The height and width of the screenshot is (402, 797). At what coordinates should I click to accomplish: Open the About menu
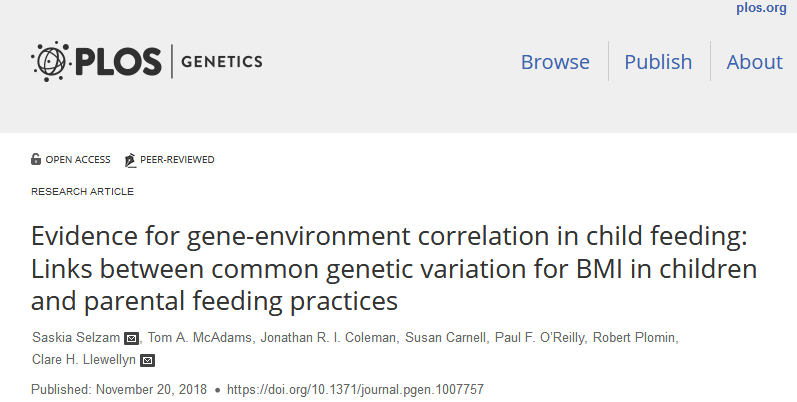tap(754, 62)
